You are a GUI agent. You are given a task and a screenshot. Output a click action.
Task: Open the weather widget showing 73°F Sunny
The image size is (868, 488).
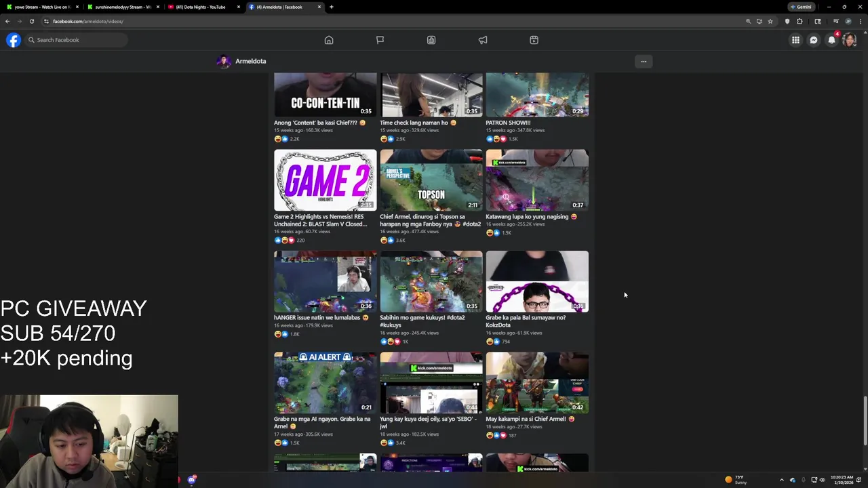coord(736,480)
